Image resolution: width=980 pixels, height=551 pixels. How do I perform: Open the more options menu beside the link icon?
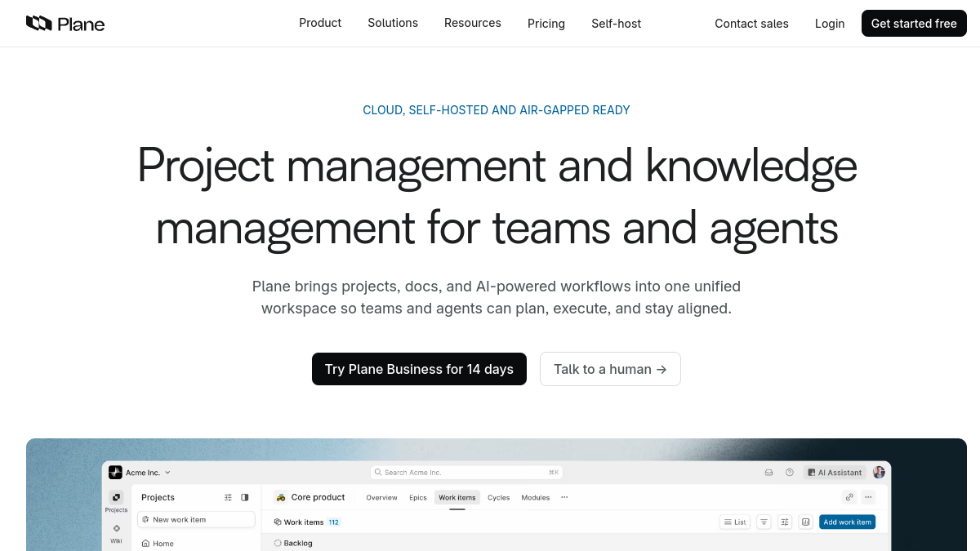(868, 497)
